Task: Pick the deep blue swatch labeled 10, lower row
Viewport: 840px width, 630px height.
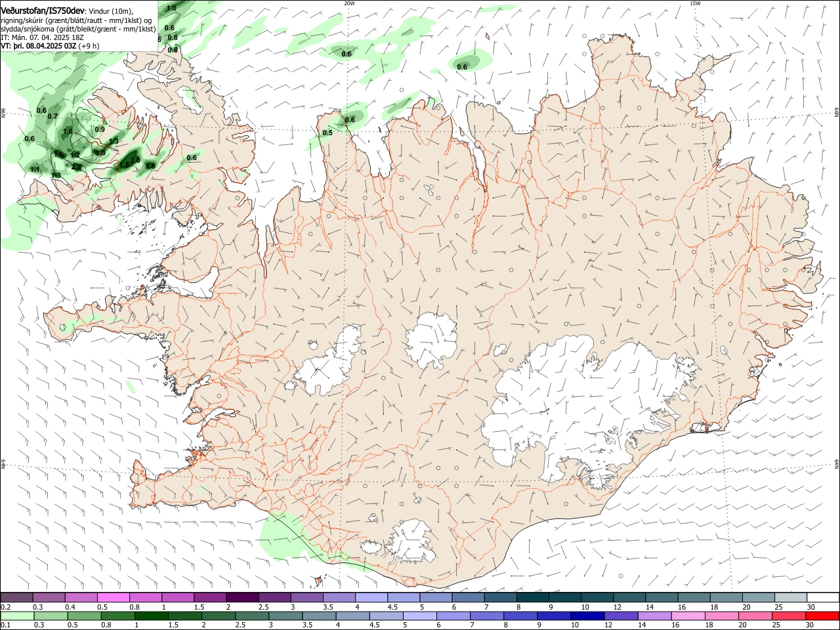Action: click(587, 616)
